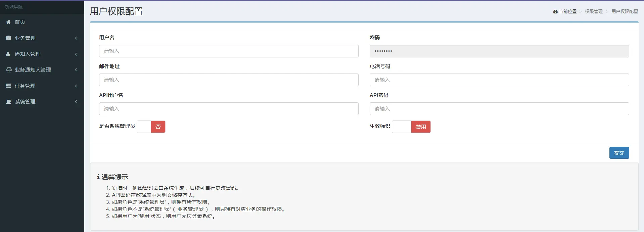Click the 用户权限配置 breadcrumb link
644x232 pixels.
(x=625, y=11)
